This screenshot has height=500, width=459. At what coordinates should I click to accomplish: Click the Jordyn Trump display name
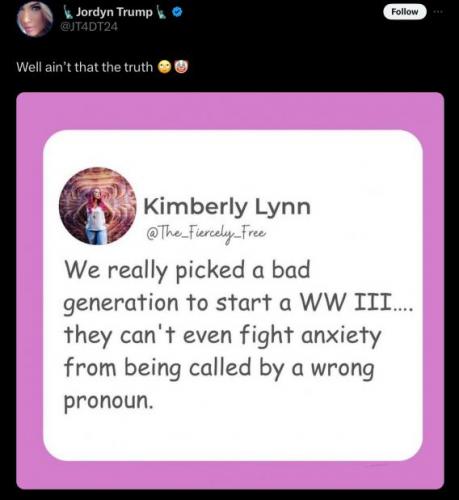[114, 12]
